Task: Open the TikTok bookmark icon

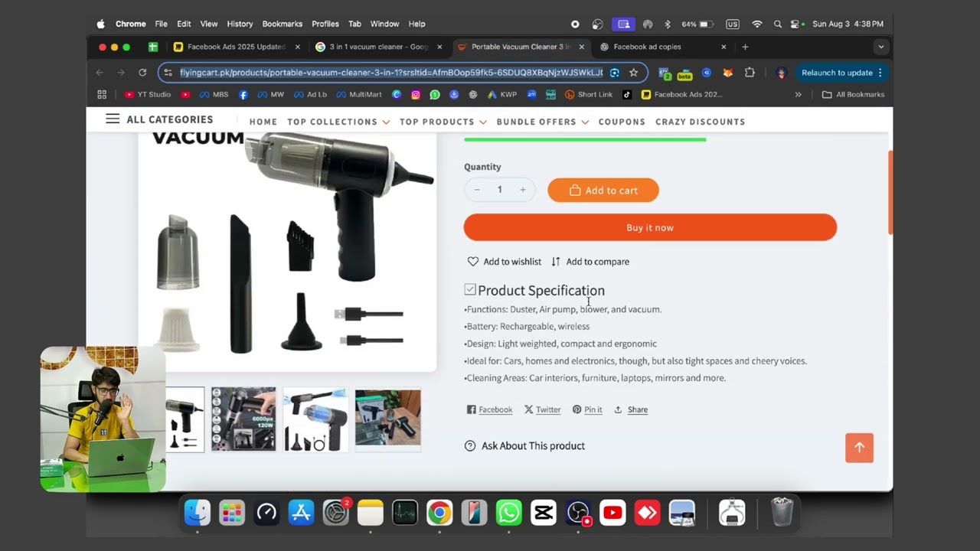Action: pyautogui.click(x=627, y=95)
